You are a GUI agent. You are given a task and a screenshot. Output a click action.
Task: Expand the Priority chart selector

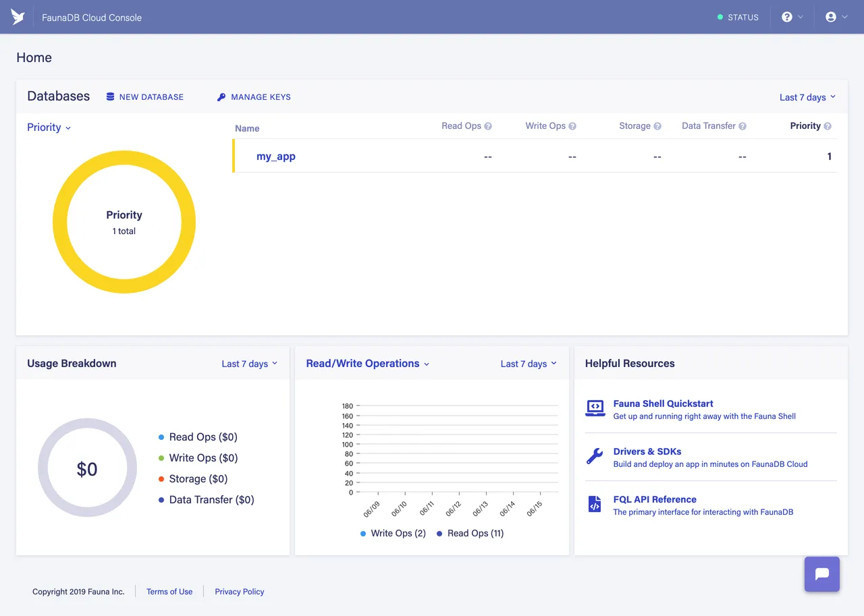coord(49,127)
